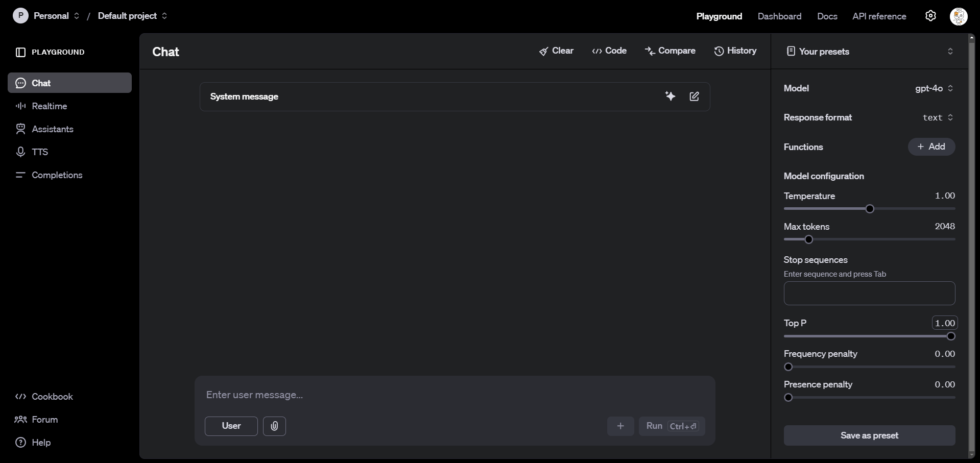Click the Temperature value 1.00
Image resolution: width=980 pixels, height=463 pixels.
945,196
